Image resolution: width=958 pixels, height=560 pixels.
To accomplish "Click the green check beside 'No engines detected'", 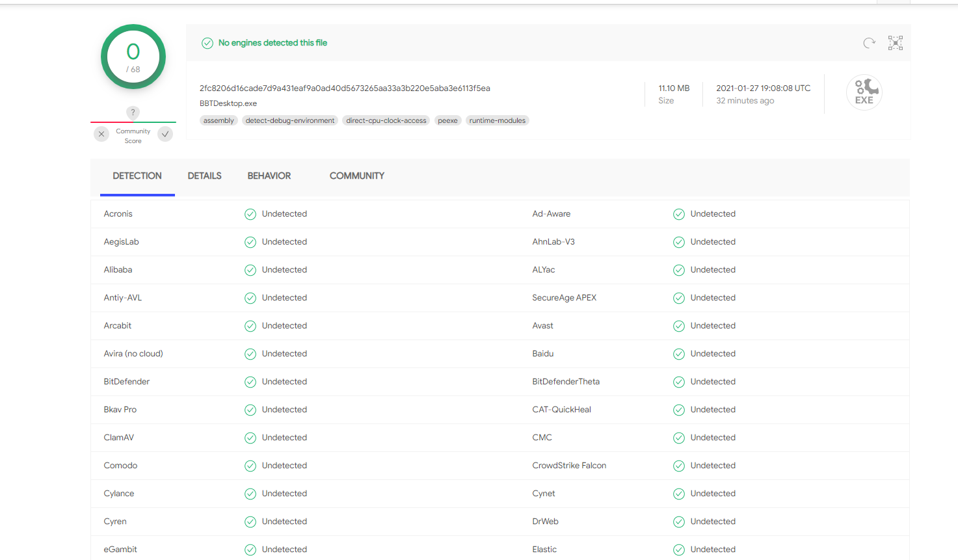I will [207, 43].
